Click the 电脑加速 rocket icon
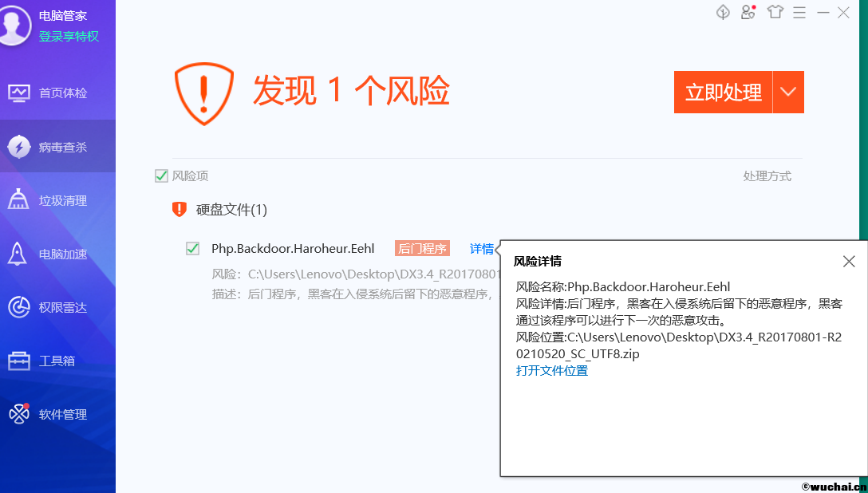Screen dimensions: 868x493 point(18,254)
